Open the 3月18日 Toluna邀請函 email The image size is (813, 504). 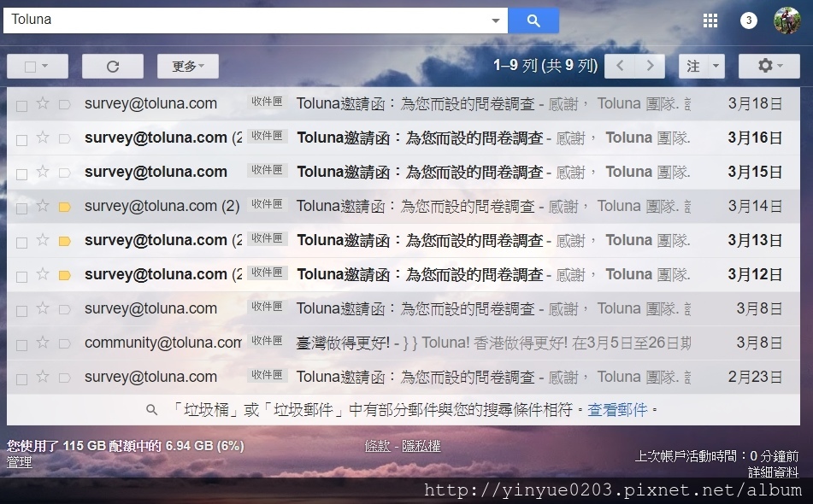[x=404, y=103]
